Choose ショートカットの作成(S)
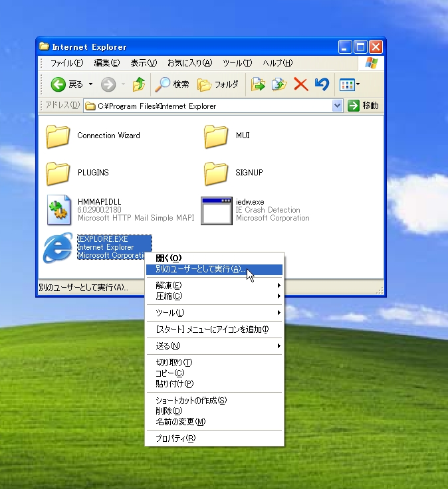 pos(214,401)
